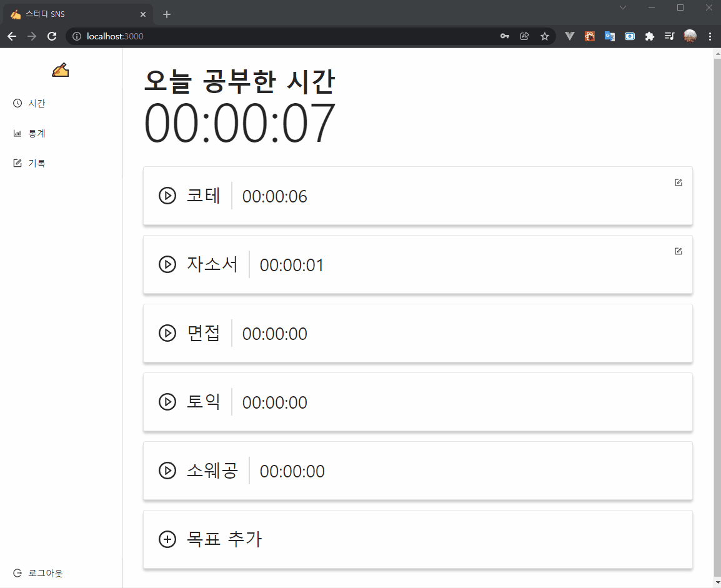Start the 토익 timer
The image size is (721, 588).
[x=167, y=402]
